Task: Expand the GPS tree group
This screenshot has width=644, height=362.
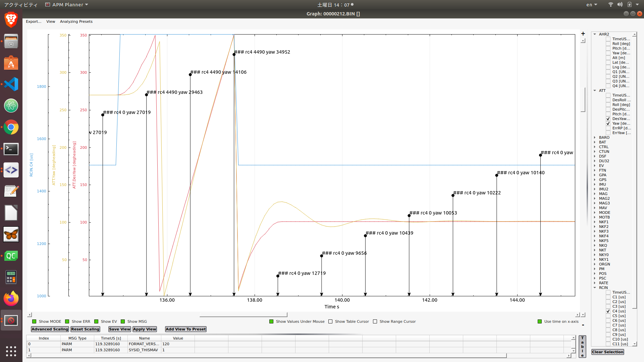Action: click(595, 180)
